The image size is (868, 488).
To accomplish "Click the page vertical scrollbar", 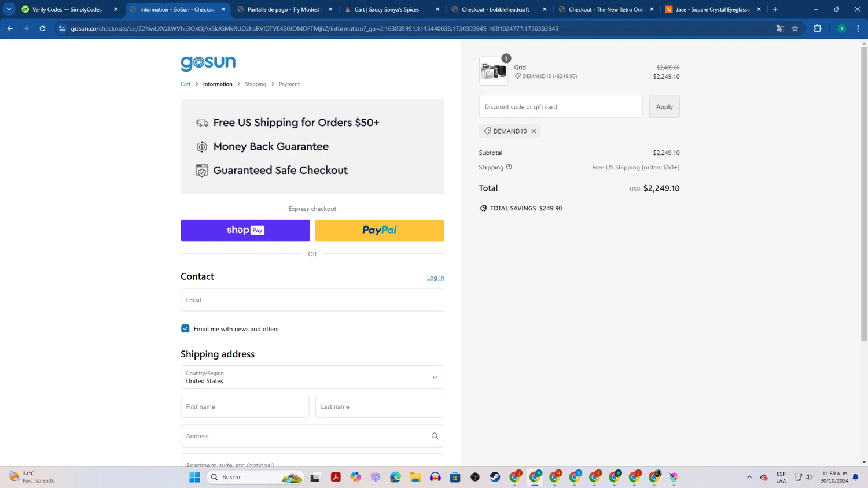I will tap(864, 194).
